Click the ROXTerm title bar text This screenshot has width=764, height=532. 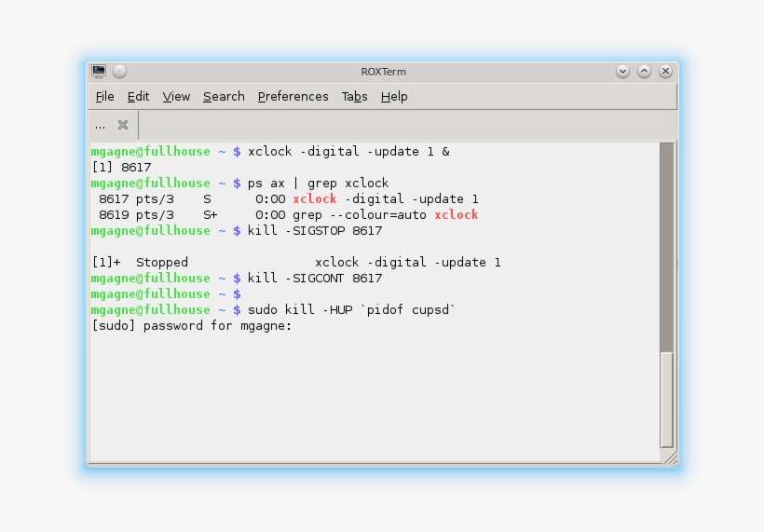(x=383, y=72)
